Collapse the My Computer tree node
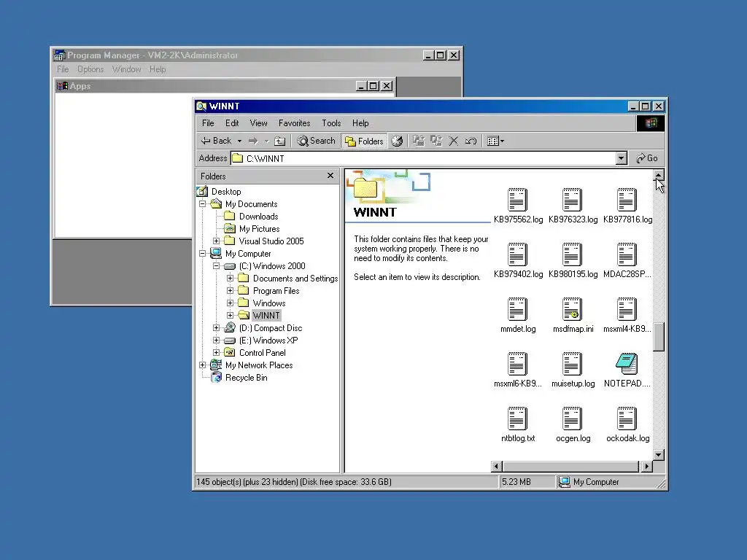This screenshot has height=560, width=747. pyautogui.click(x=203, y=253)
